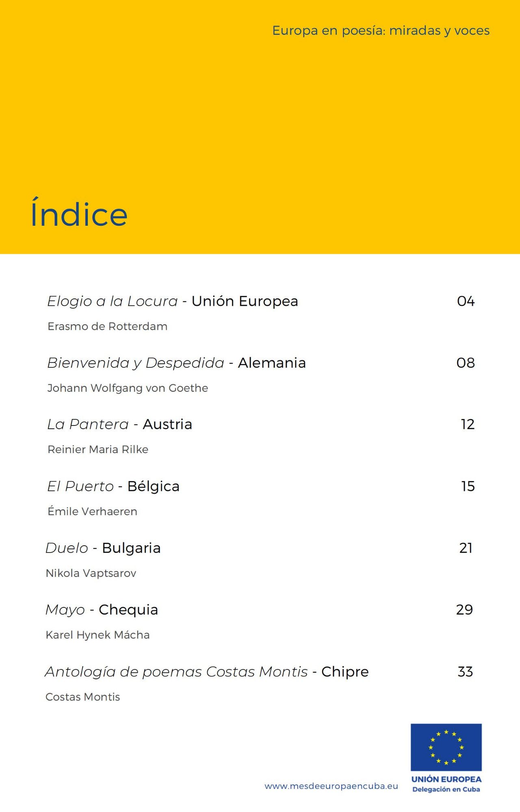Click header Europa en poesía: miradas y voces

coord(381,31)
